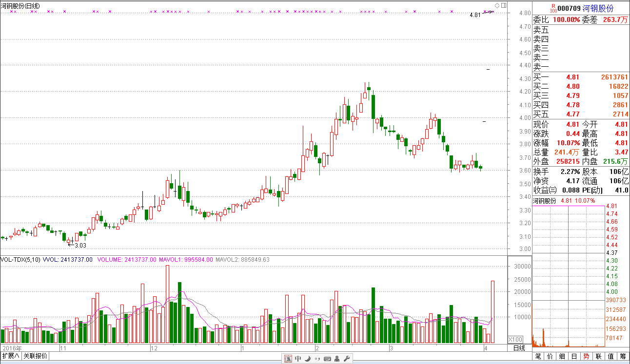
Task: Click the MAVOL2: 885849.63 value
Action: [x=243, y=260]
